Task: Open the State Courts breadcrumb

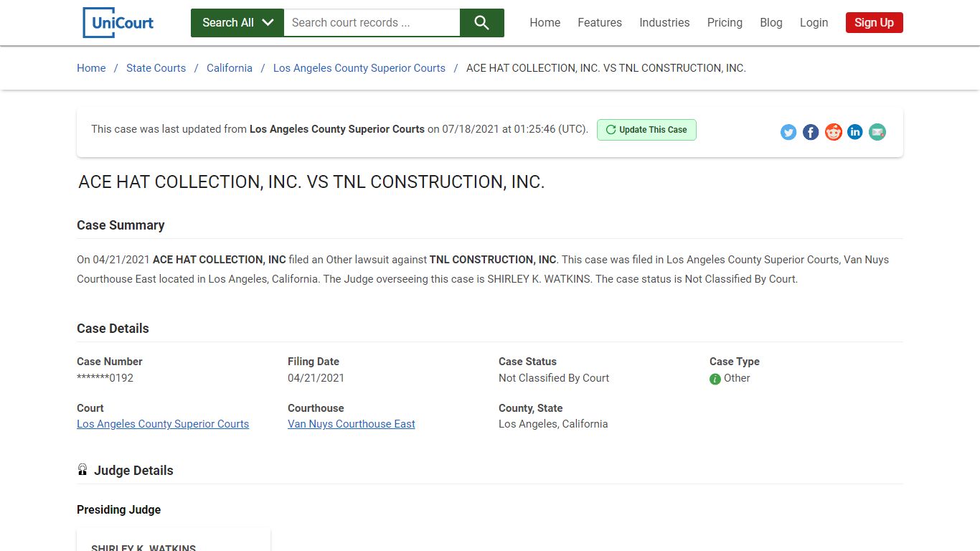Action: point(156,68)
